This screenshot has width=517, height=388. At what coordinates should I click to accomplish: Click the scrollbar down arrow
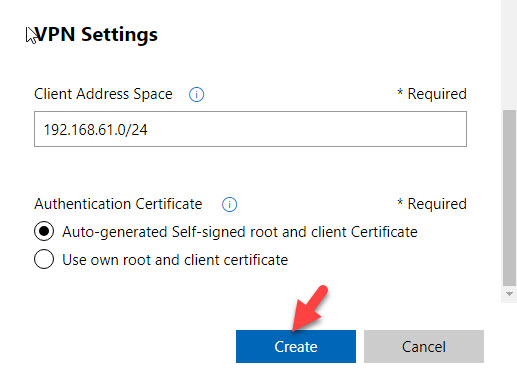click(509, 294)
